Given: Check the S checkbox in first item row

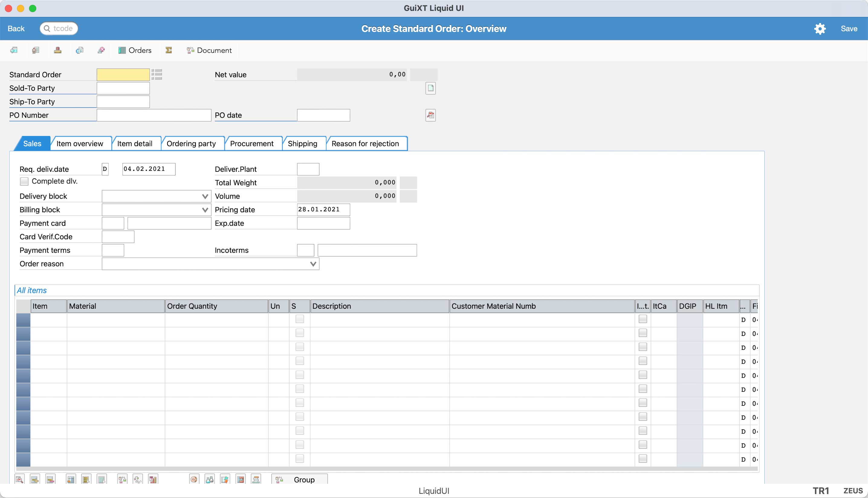Looking at the screenshot, I should coord(300,319).
